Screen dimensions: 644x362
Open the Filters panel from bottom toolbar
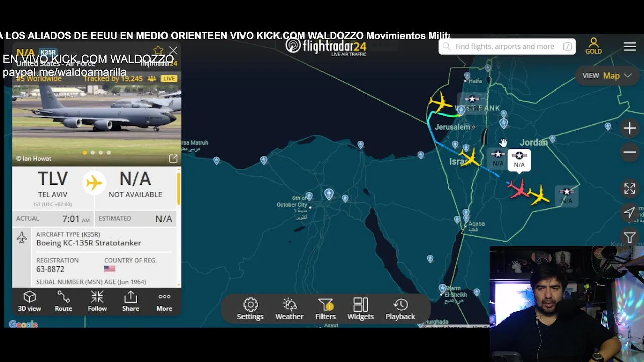(326, 309)
